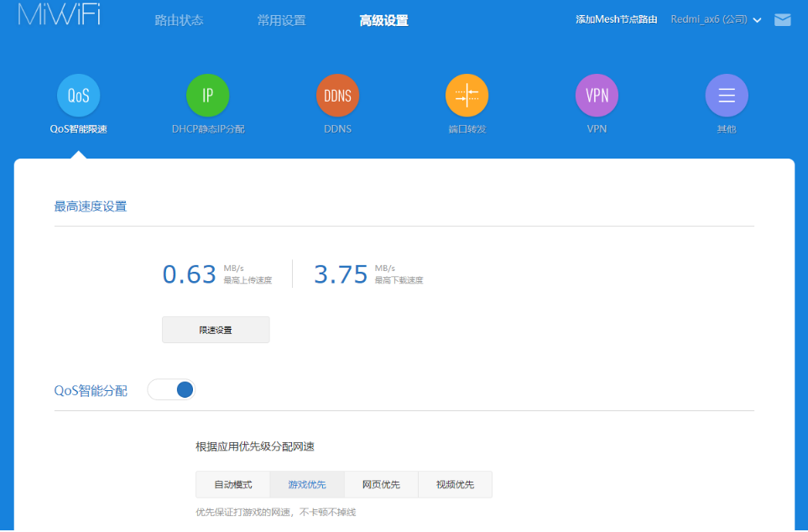Click 添加Mesh节点路由 link
Image resolution: width=808 pixels, height=532 pixels.
click(616, 18)
